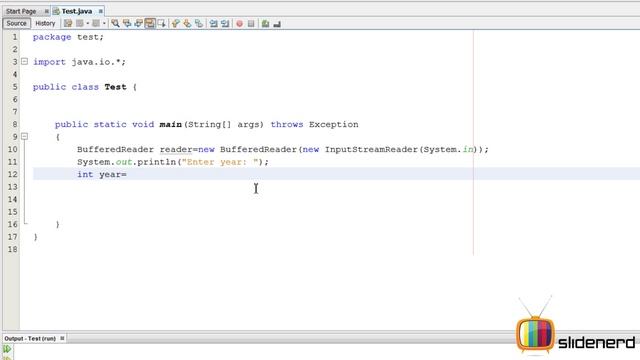This screenshot has width=640, height=360.
Task: Go to Previous Bookmark icon
Action: point(176,24)
